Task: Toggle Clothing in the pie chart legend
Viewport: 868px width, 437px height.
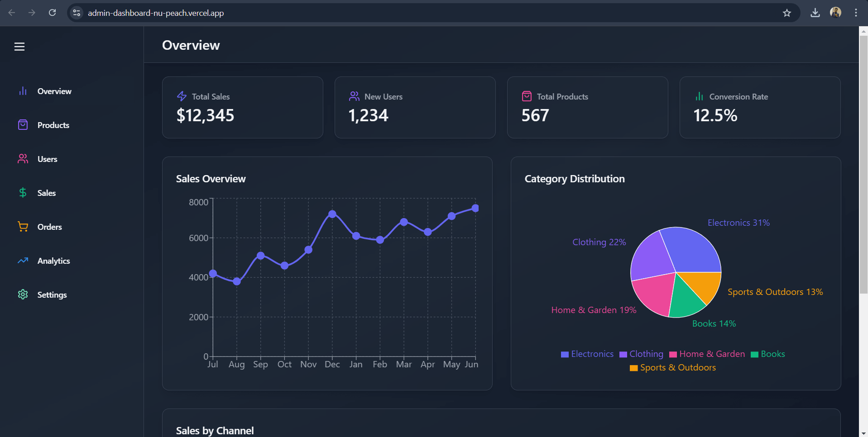Action: tap(641, 354)
